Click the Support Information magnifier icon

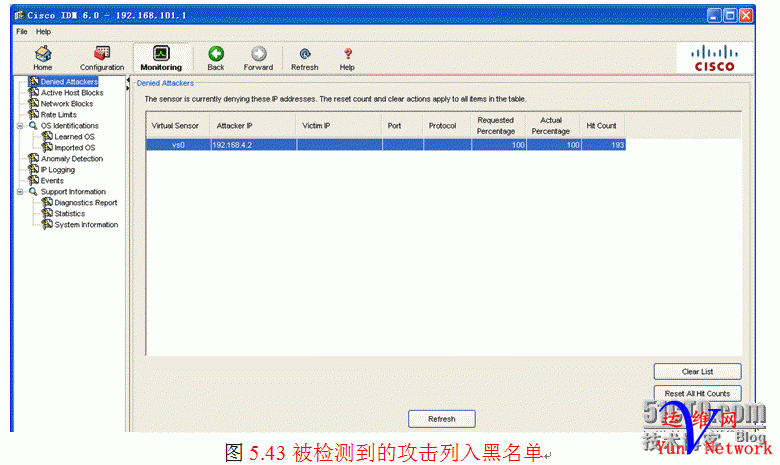[33, 191]
